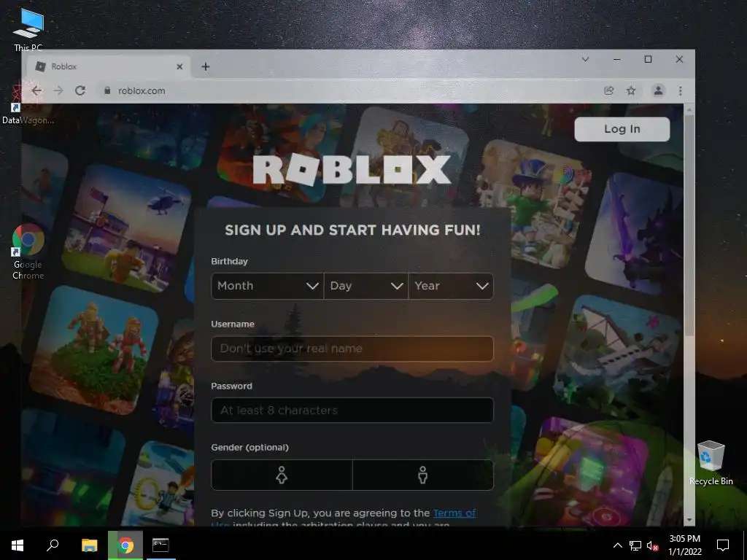The width and height of the screenshot is (747, 560).
Task: Select the This PC desktop icon
Action: point(28,29)
